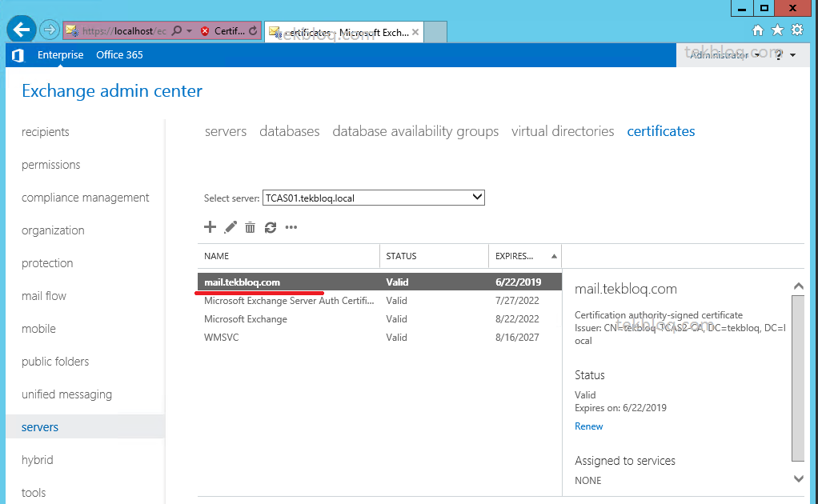Click the details pane scroll up arrow
Screen dimensions: 818x504
pos(798,286)
